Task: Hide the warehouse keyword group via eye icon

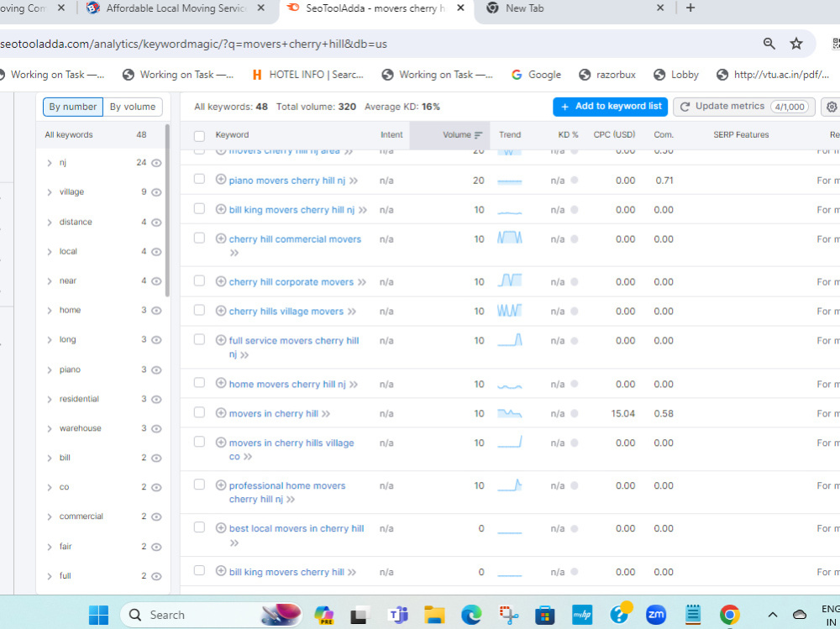Action: [156, 428]
